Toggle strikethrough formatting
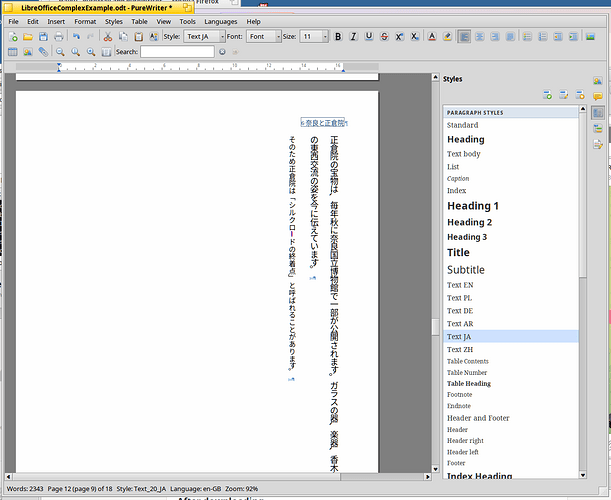Screen dimensions: 611x500 pyautogui.click(x=384, y=37)
